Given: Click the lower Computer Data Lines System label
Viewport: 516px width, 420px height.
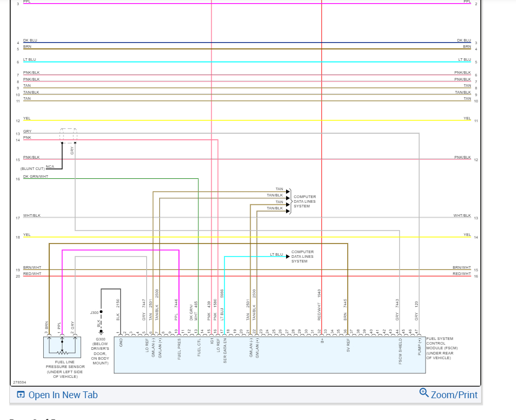Looking at the screenshot, I should pyautogui.click(x=302, y=257).
